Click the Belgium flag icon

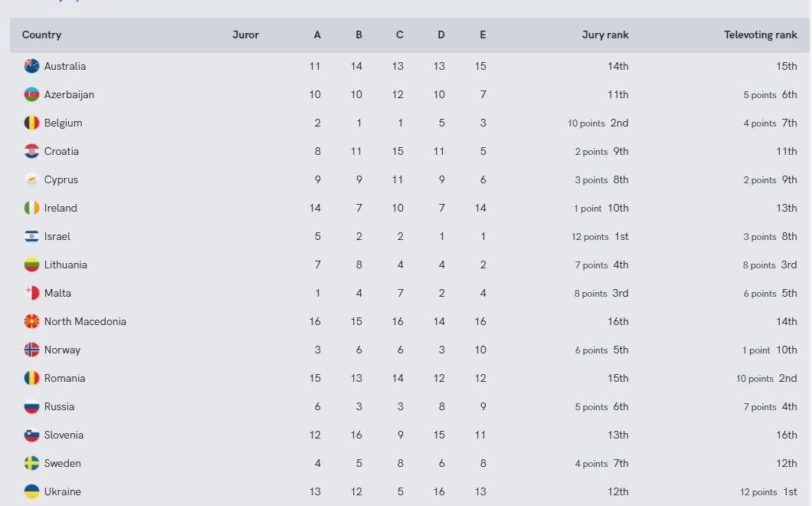point(31,123)
